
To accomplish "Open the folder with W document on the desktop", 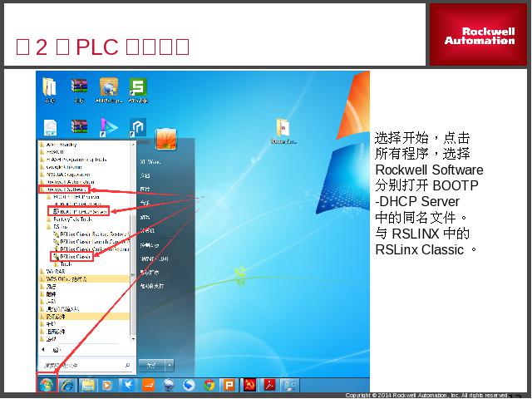I will point(283,131).
